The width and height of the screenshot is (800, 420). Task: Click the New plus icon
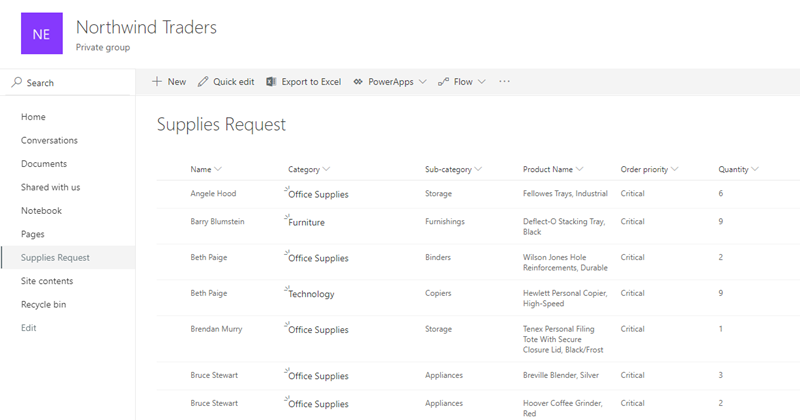[157, 82]
